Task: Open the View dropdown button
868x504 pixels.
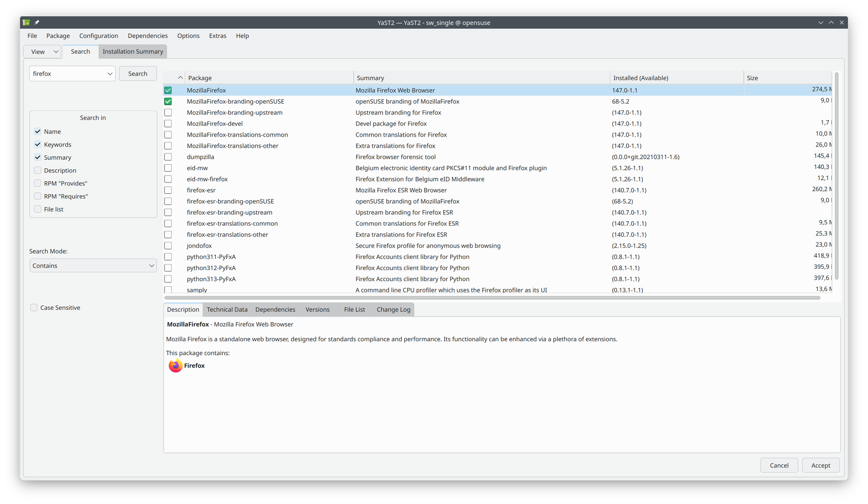Action: (43, 52)
